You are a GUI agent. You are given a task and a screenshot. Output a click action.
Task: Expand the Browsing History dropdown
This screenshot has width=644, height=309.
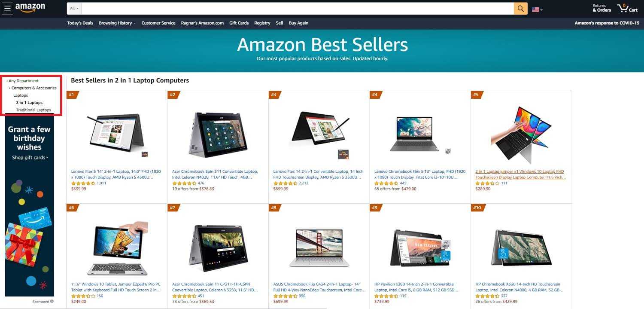(117, 23)
